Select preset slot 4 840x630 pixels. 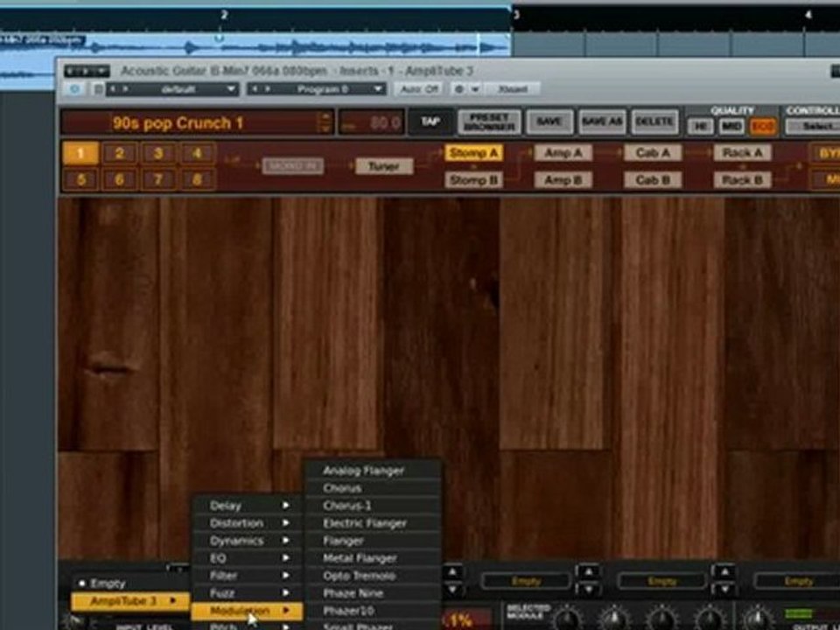coord(198,154)
